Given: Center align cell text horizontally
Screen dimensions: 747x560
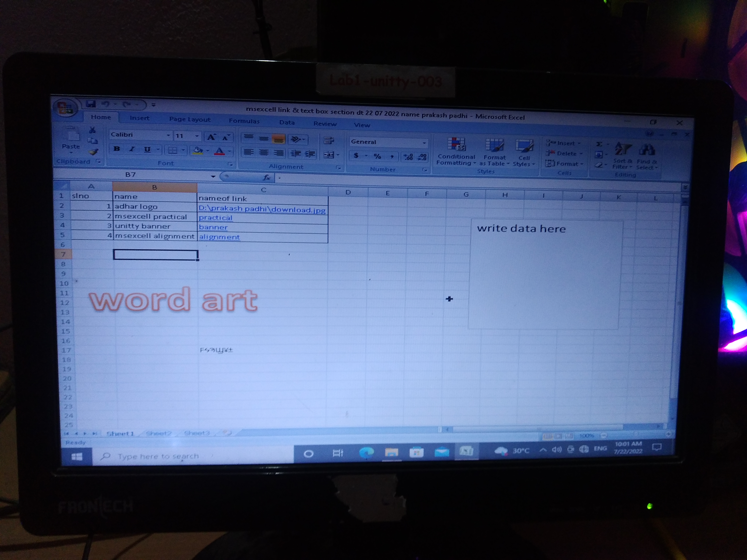Looking at the screenshot, I should click(x=263, y=153).
